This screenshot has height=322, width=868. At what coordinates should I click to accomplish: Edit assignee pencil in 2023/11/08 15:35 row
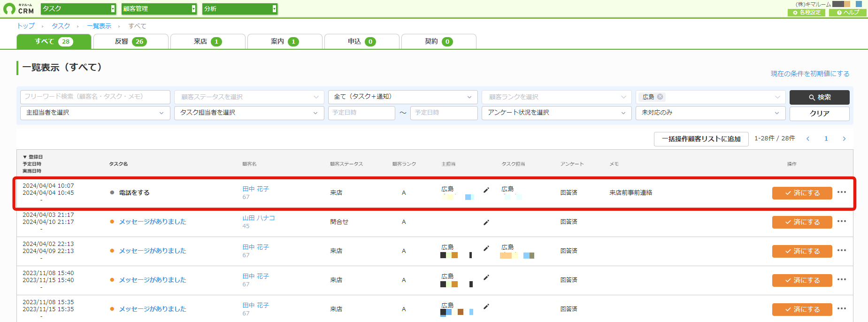tap(486, 307)
